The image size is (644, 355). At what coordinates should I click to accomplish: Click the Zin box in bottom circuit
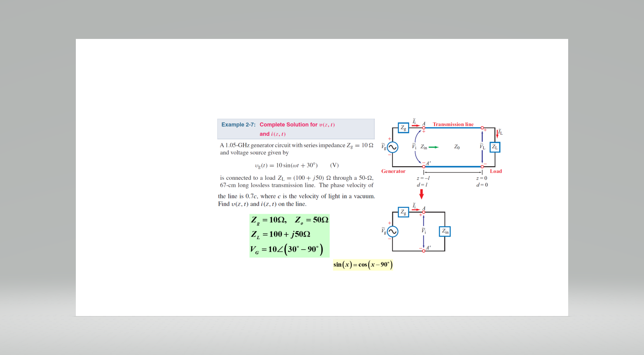click(x=445, y=231)
